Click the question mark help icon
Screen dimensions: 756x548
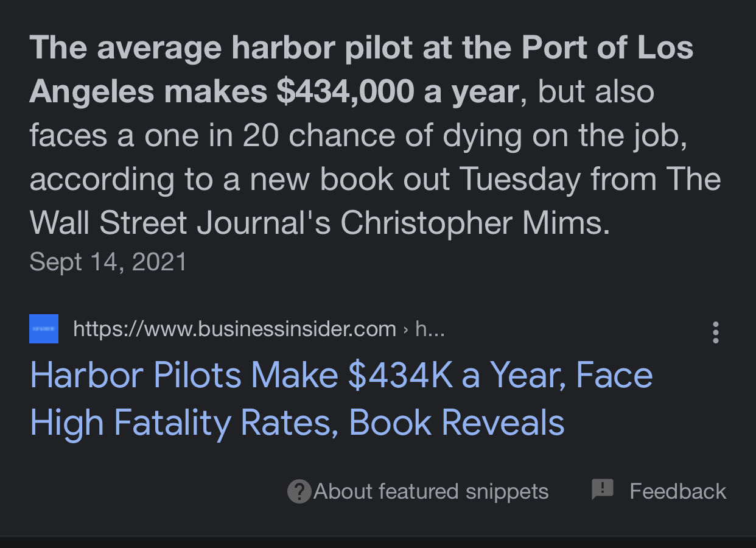click(x=299, y=491)
